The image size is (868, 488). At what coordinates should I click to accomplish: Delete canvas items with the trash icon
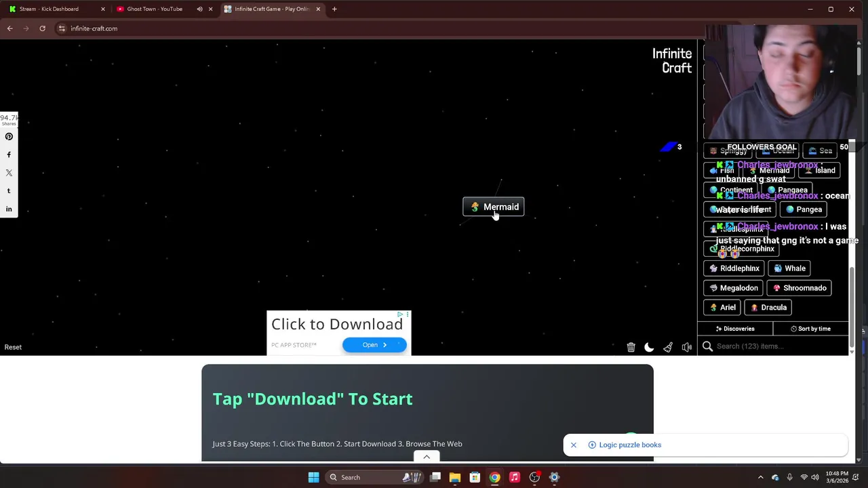point(631,347)
